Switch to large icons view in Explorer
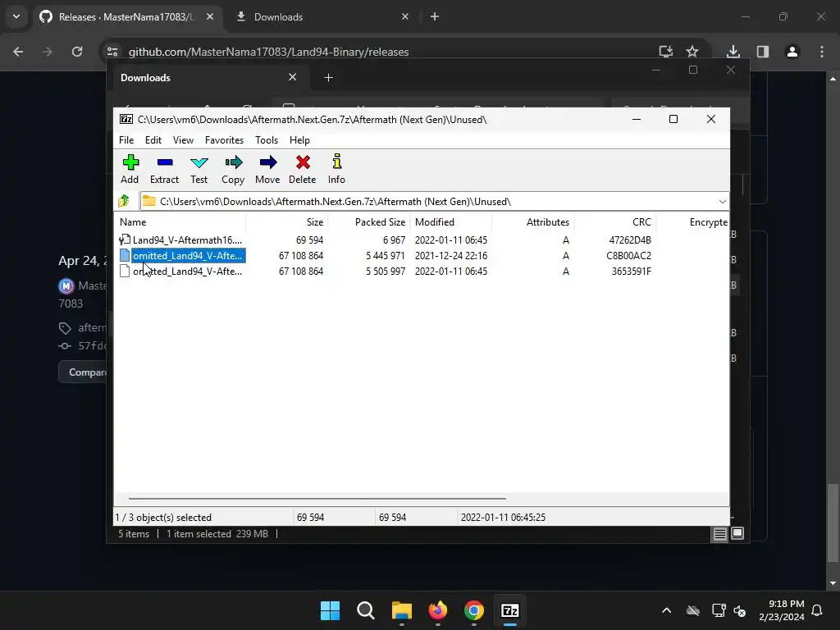The width and height of the screenshot is (840, 630). (737, 533)
